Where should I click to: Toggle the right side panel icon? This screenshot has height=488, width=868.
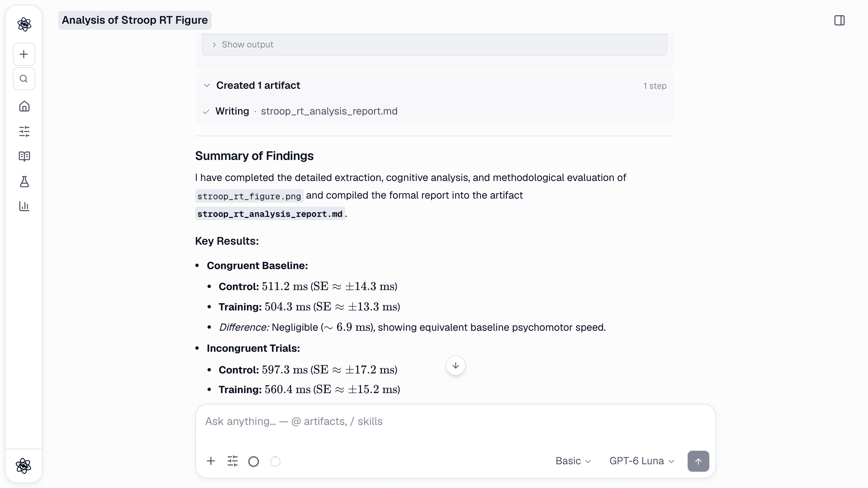coord(840,20)
